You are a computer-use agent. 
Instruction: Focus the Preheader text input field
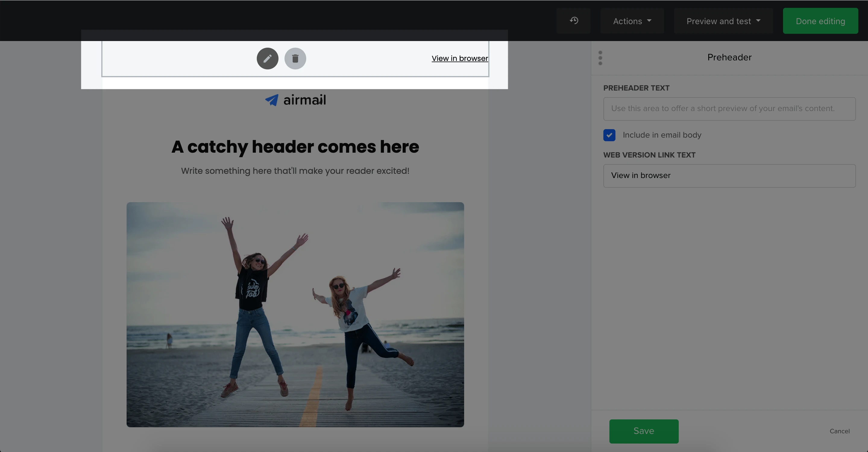pyautogui.click(x=729, y=109)
